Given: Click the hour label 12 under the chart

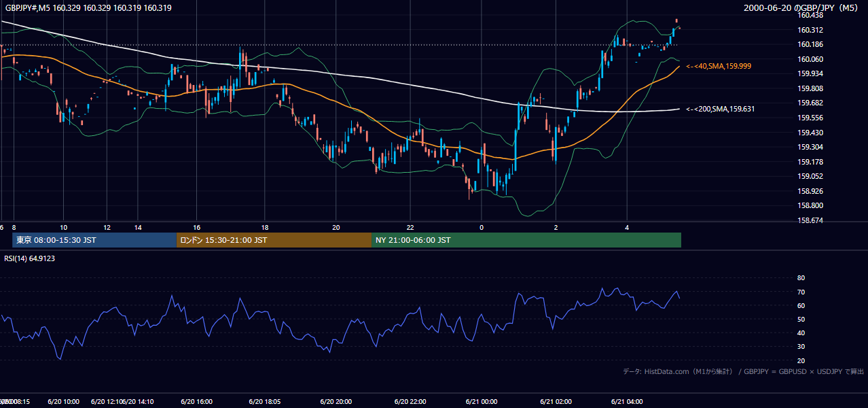Looking at the screenshot, I should coord(107,227).
